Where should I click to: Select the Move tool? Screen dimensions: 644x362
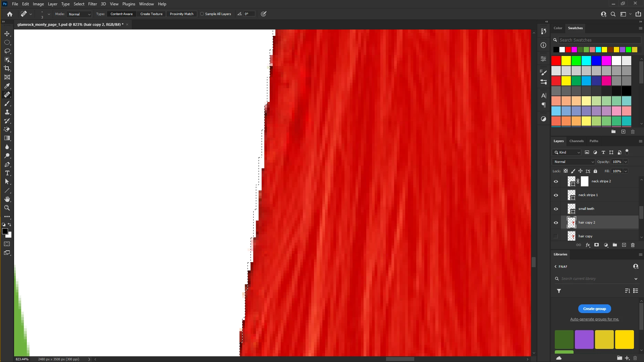pos(7,34)
